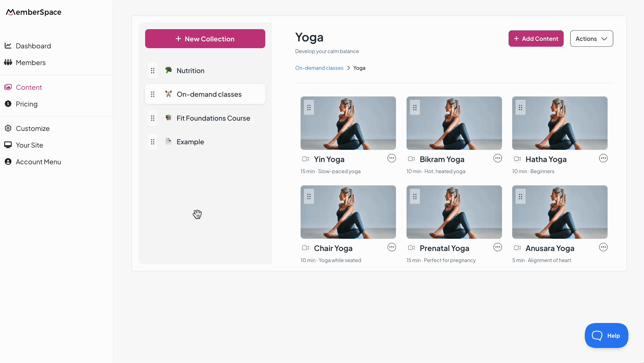Click '5 min · Alignment of heart' text

542,260
